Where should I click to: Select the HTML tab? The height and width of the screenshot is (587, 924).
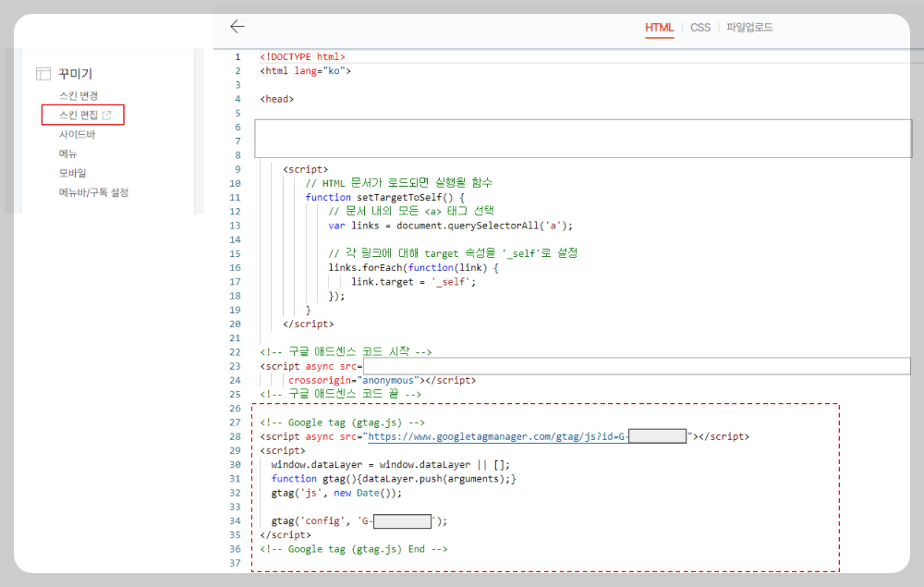coord(659,27)
